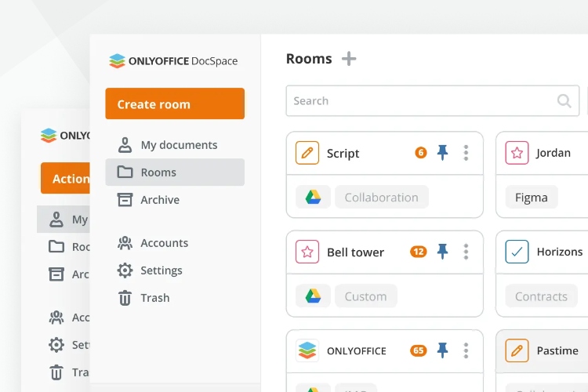Click the Script room title
This screenshot has width=588, height=392.
pyautogui.click(x=343, y=153)
